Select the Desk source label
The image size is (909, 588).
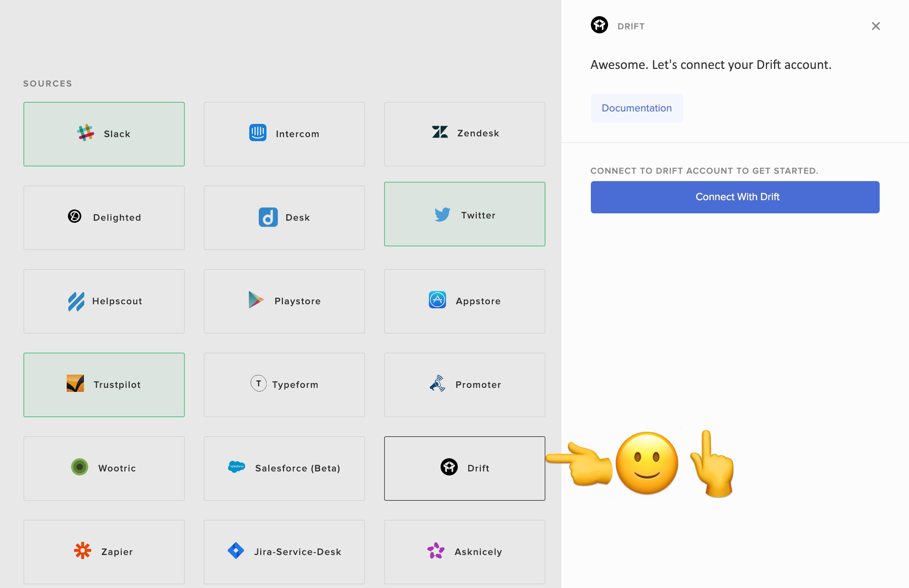(297, 217)
